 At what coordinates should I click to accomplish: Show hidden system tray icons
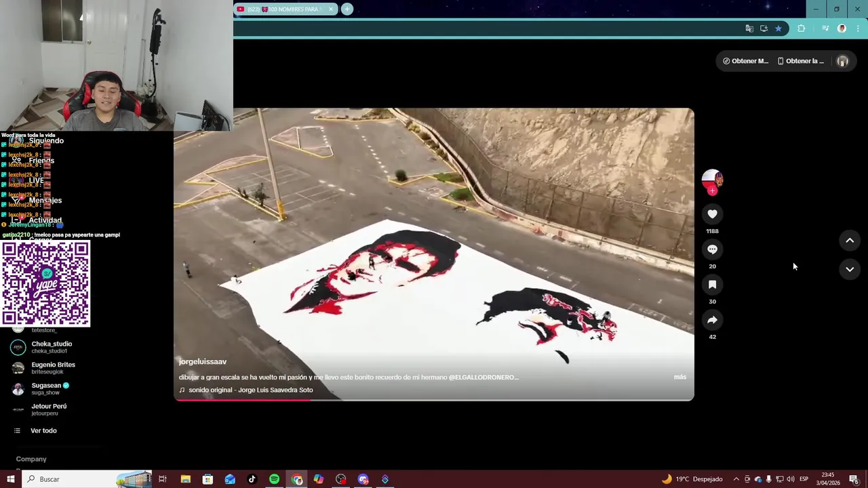[x=736, y=479]
